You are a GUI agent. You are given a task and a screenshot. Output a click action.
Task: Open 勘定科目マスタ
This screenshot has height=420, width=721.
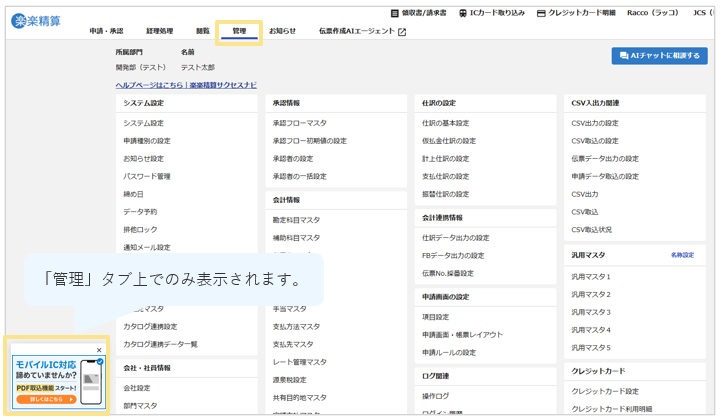pos(296,220)
